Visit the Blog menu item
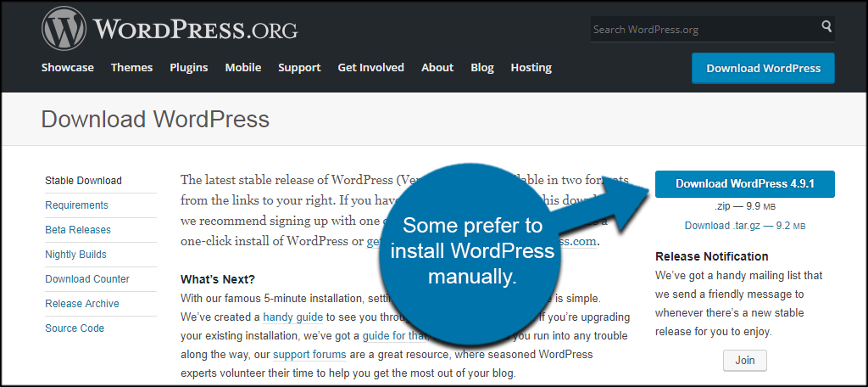 (x=482, y=68)
